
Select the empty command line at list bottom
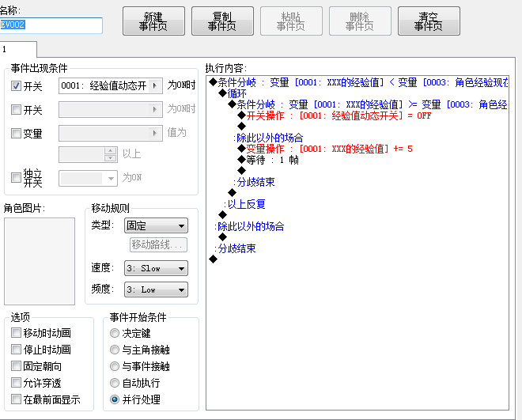[213, 259]
